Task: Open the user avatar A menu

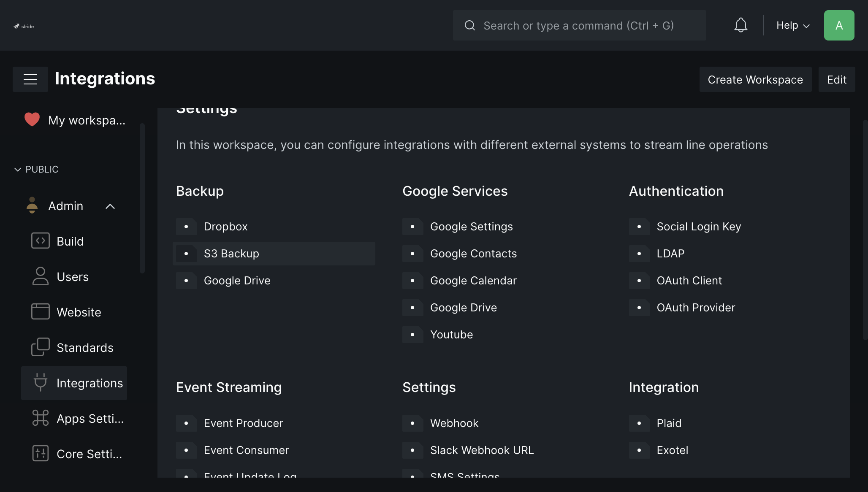Action: (839, 25)
